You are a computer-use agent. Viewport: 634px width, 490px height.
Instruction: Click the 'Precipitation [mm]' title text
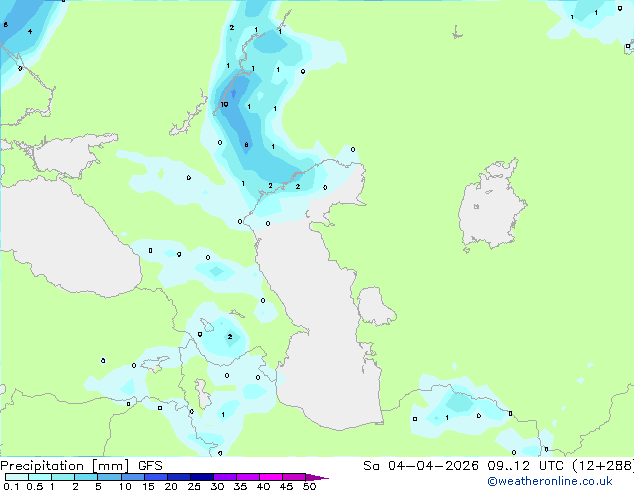(64, 466)
